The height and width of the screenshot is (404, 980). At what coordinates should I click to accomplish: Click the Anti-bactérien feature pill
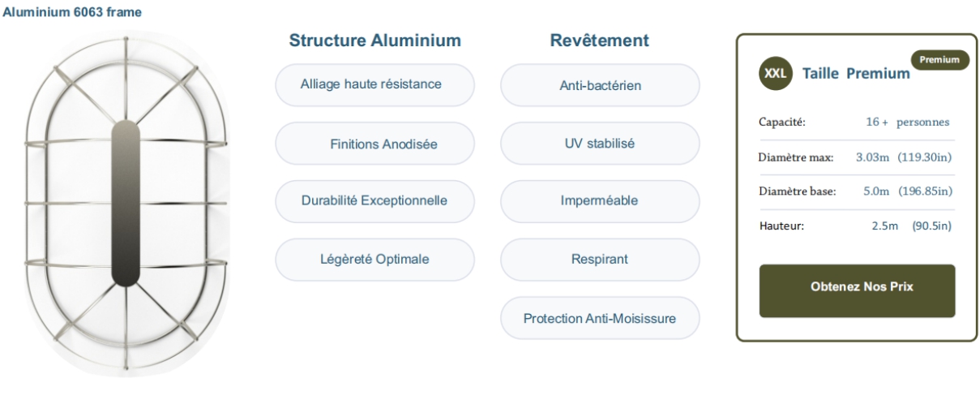coord(600,85)
